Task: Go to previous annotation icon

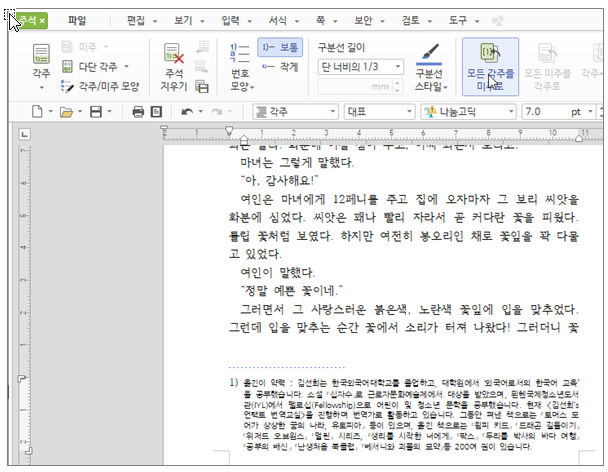Action: (x=202, y=47)
